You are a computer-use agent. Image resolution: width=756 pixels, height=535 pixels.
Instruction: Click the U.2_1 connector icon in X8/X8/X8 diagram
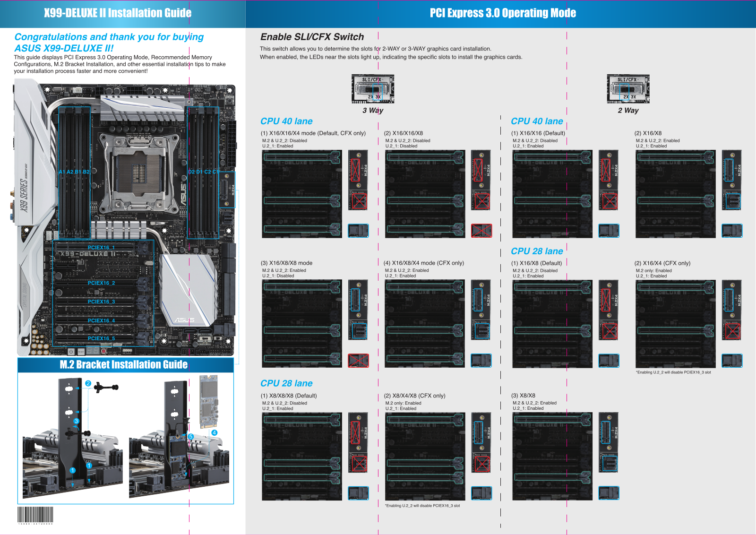(358, 493)
